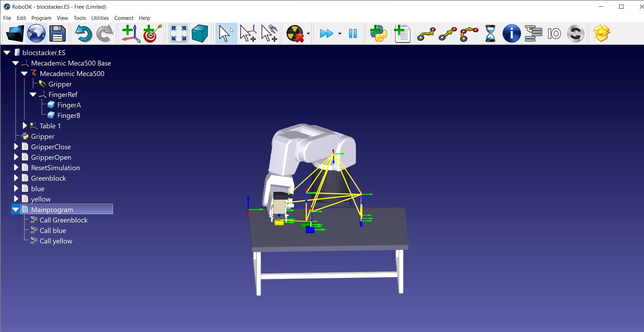Select the Mainprogram item
This screenshot has width=644, height=332.
pyautogui.click(x=52, y=210)
